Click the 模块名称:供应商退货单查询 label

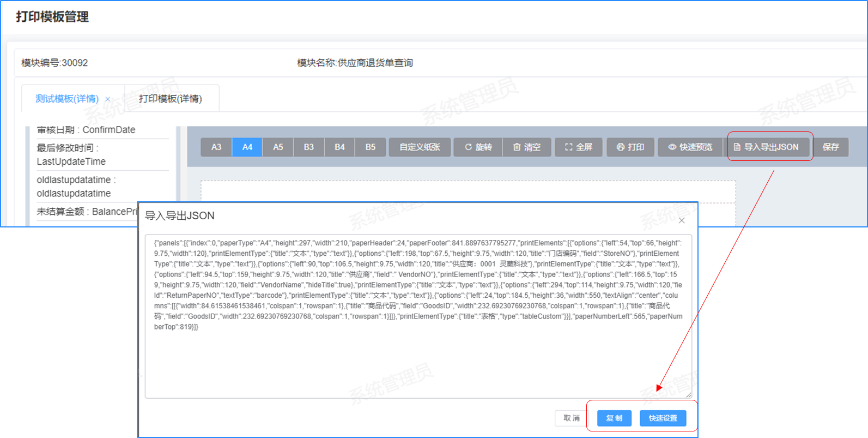355,63
